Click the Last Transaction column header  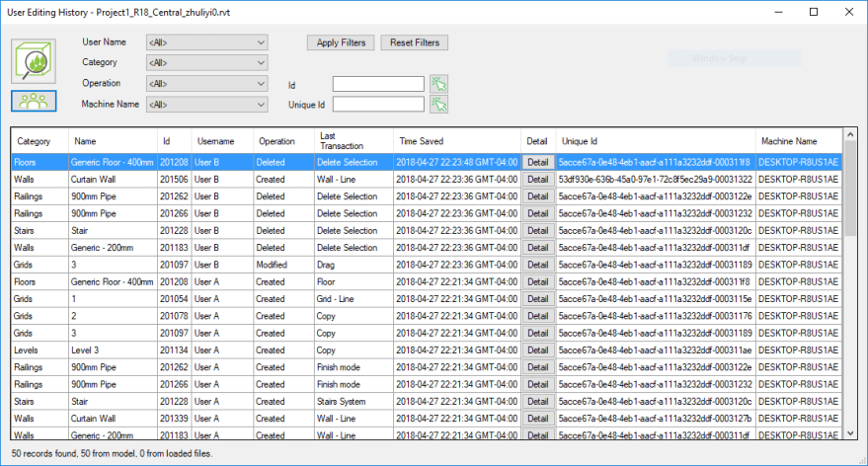353,141
